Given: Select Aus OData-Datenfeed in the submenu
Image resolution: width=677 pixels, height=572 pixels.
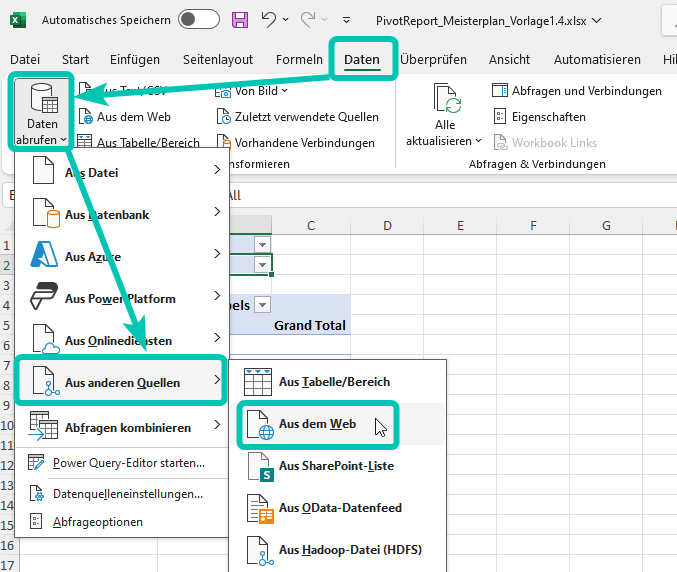Looking at the screenshot, I should pos(337,508).
